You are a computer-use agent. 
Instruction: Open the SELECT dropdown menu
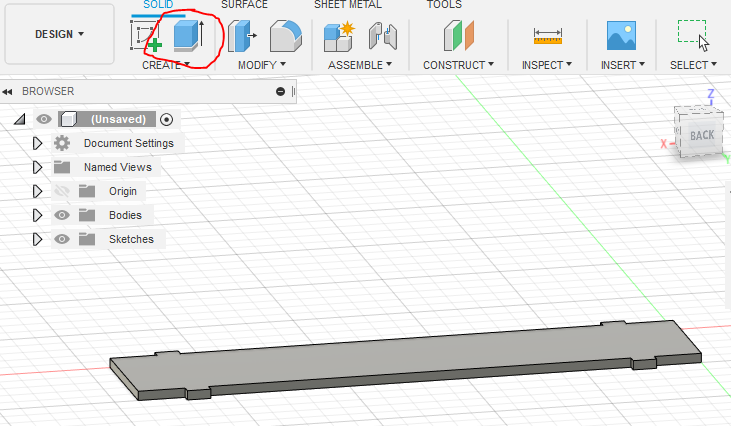693,65
